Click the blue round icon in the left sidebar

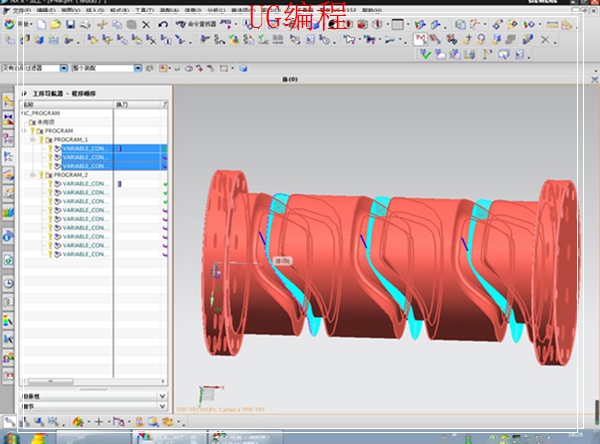click(x=8, y=236)
